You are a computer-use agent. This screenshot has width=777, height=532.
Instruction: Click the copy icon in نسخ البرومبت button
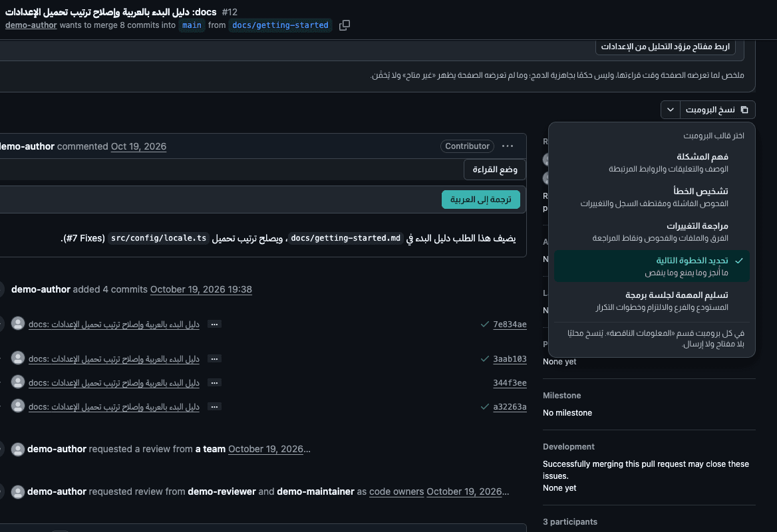(744, 110)
